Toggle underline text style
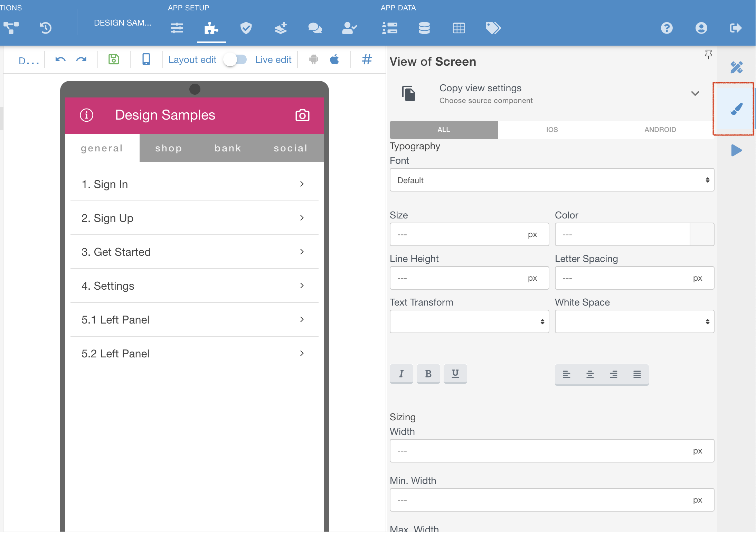 click(x=455, y=374)
